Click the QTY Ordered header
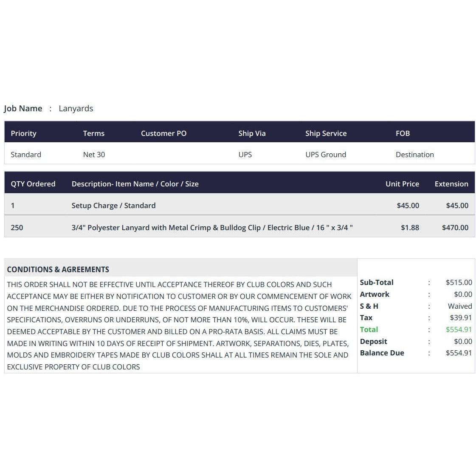 [33, 184]
